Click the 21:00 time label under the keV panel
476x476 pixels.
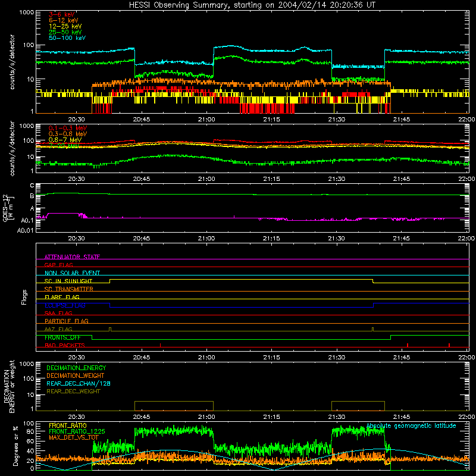(206, 120)
